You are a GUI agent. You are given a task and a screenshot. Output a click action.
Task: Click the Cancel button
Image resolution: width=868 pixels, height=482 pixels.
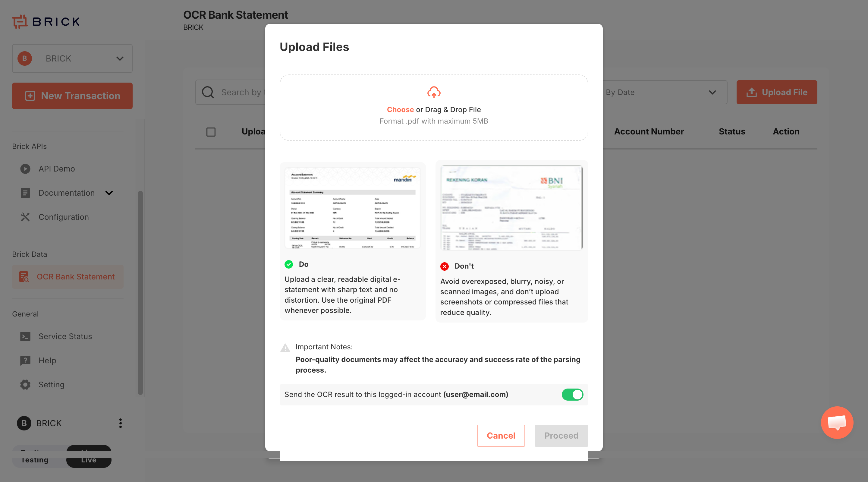tap(501, 436)
